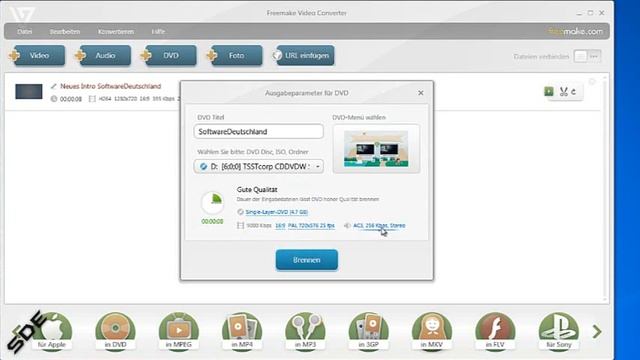Select the in FLV conversion icon
This screenshot has width=640, height=360.
click(x=495, y=331)
